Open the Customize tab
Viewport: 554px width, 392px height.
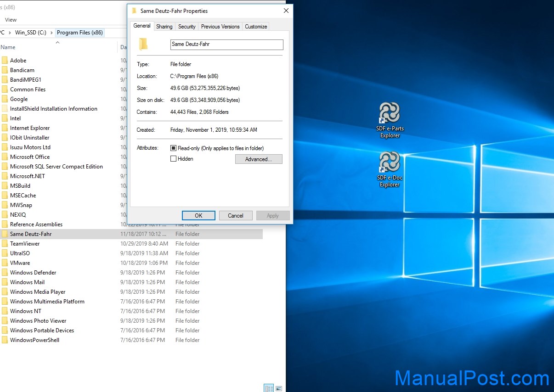pos(256,27)
